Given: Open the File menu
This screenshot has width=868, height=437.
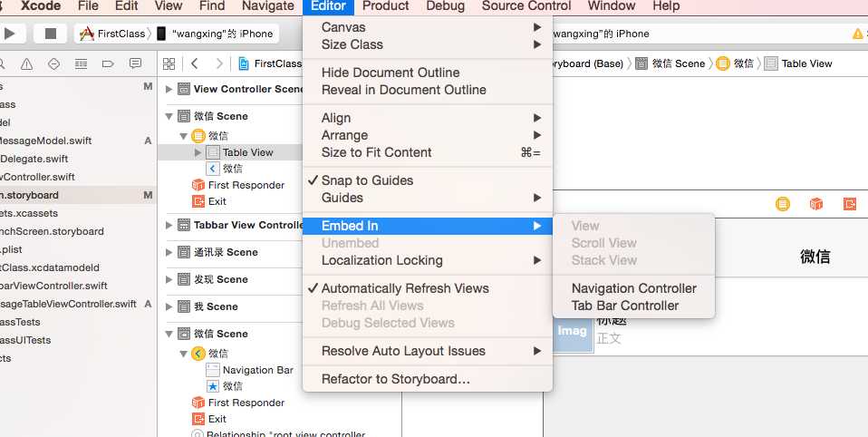Looking at the screenshot, I should 88,6.
